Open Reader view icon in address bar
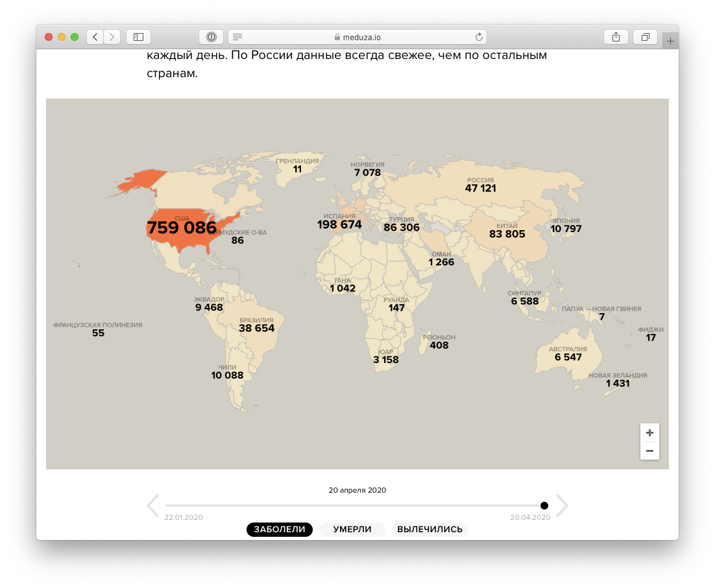The width and height of the screenshot is (715, 588). point(237,37)
